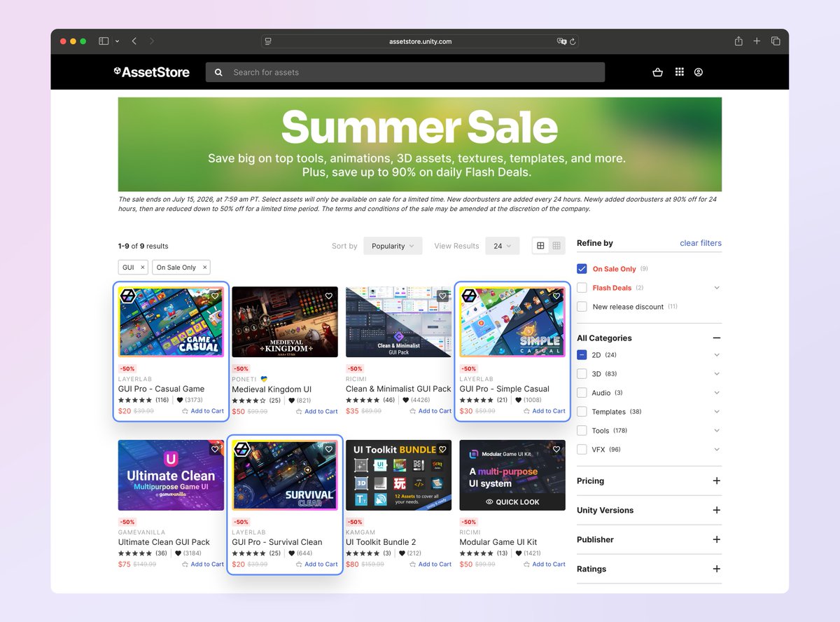The image size is (840, 622).
Task: Expand the 3D category chevron
Action: pyautogui.click(x=717, y=374)
